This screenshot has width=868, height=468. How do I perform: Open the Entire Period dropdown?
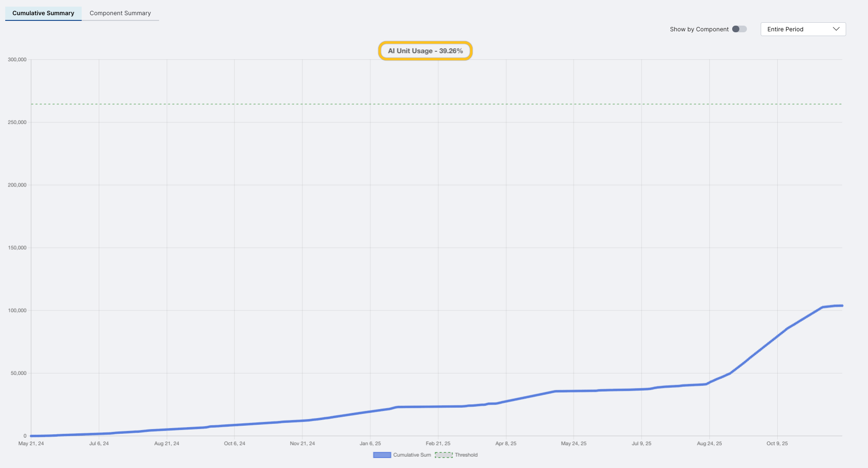[802, 29]
